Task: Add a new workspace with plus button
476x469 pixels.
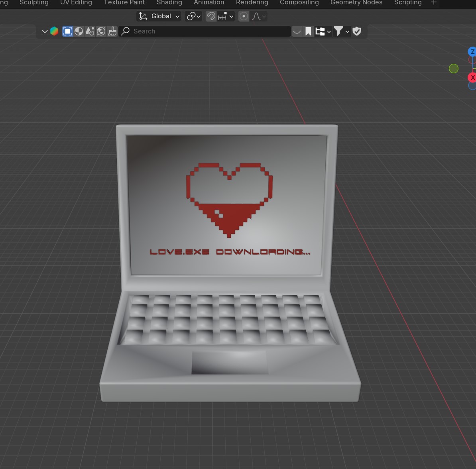Action: pyautogui.click(x=433, y=3)
